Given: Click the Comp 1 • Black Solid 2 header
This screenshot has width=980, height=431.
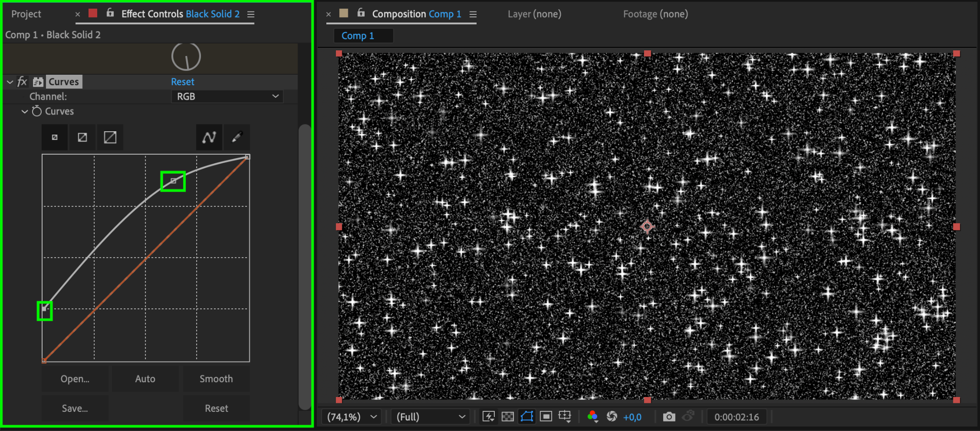Looking at the screenshot, I should (53, 35).
